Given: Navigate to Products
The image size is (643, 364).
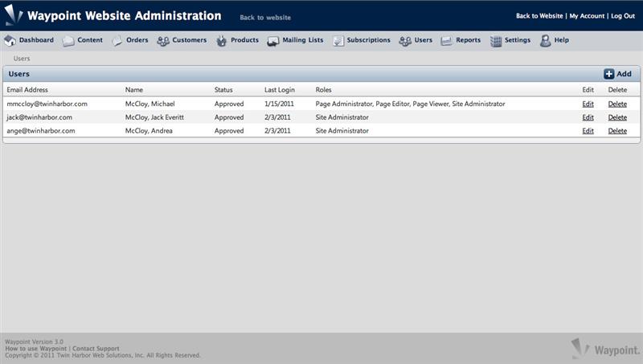Looking at the screenshot, I should pos(244,40).
